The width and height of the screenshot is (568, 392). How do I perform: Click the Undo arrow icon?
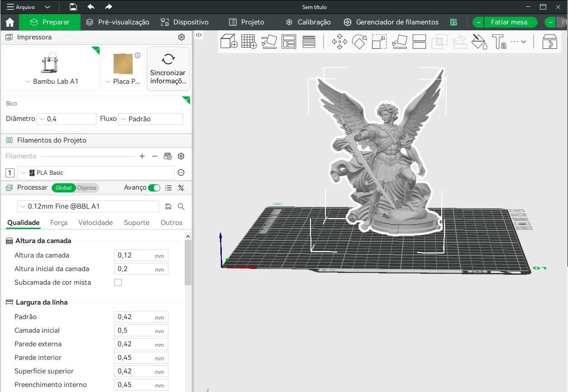tap(91, 7)
